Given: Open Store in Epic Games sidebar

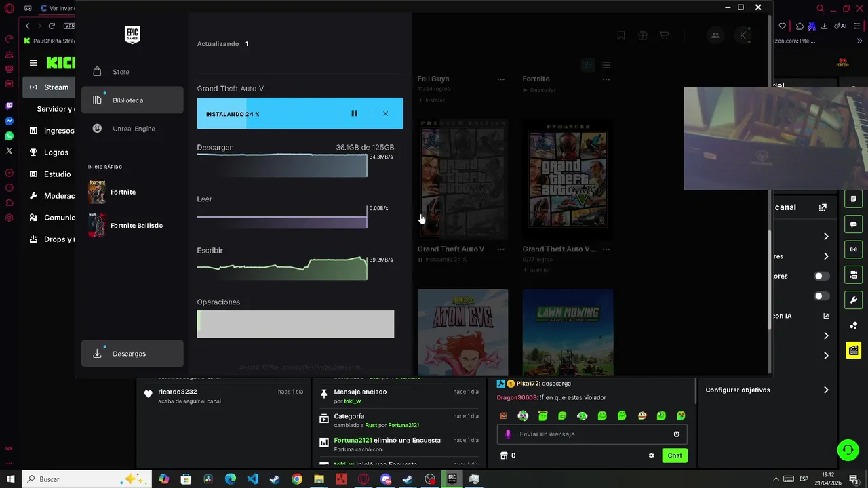Looking at the screenshot, I should [132, 72].
